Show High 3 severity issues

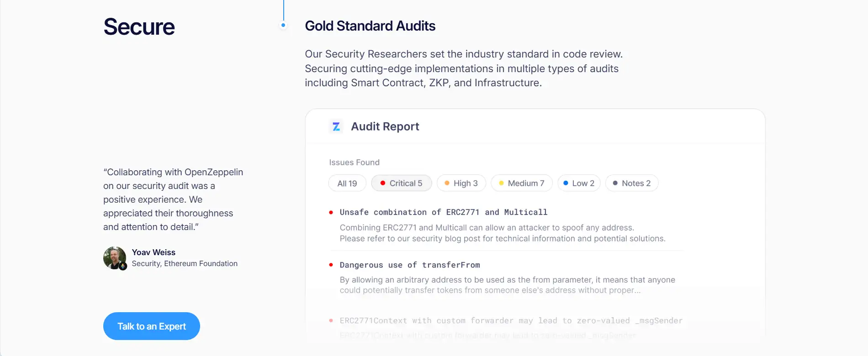(x=461, y=183)
